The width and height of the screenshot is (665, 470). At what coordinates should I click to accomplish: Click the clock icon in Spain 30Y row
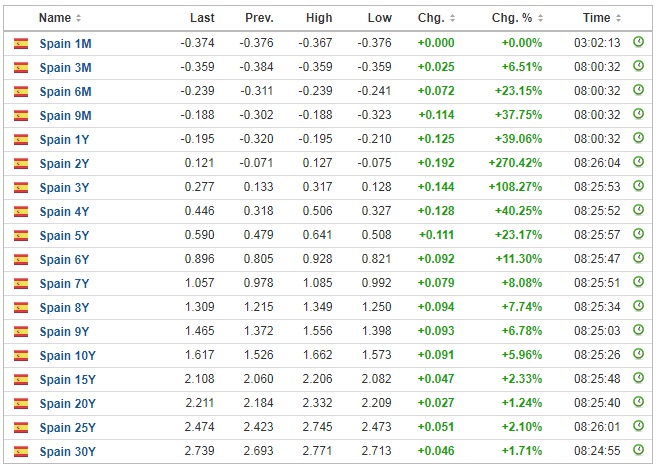tap(638, 450)
